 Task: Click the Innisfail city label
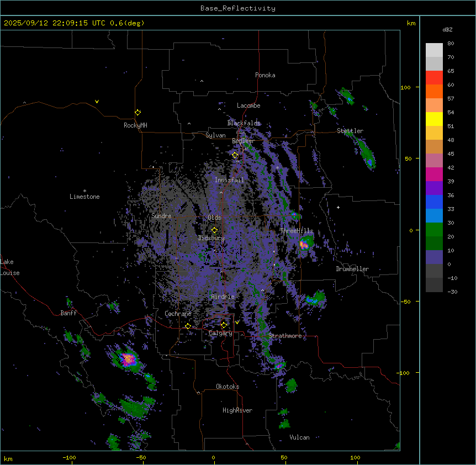[229, 180]
